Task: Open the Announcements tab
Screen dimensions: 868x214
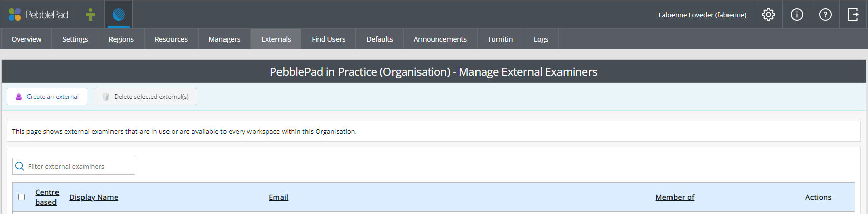Action: pos(440,39)
